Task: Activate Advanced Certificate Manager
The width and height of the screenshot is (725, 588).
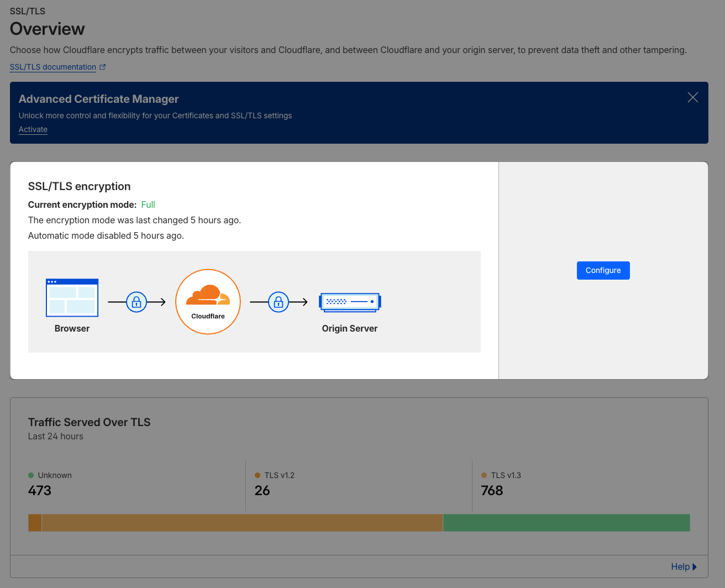Action: pos(33,129)
